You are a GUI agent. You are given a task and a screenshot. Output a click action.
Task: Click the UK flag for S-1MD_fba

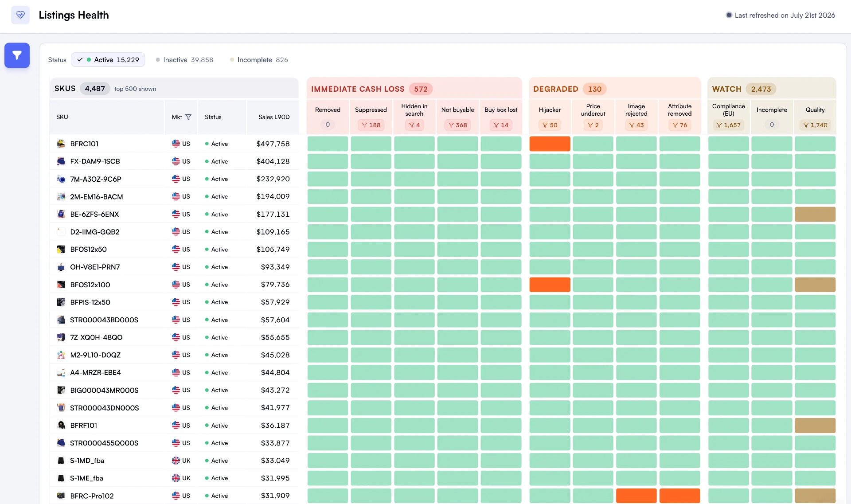176,461
